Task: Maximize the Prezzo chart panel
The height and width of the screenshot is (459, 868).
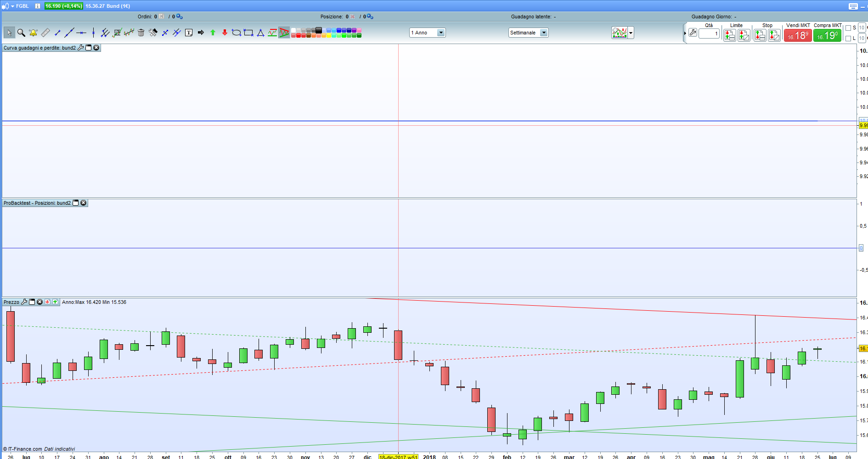Action: pos(32,302)
